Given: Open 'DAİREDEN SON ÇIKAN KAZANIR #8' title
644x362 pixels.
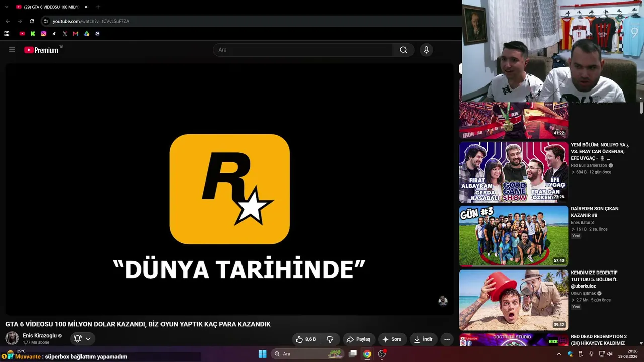Looking at the screenshot, I should tap(595, 212).
